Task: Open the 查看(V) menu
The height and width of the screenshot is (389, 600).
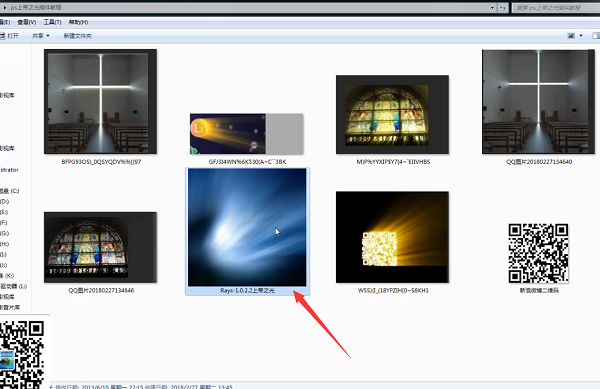Action: click(27, 22)
